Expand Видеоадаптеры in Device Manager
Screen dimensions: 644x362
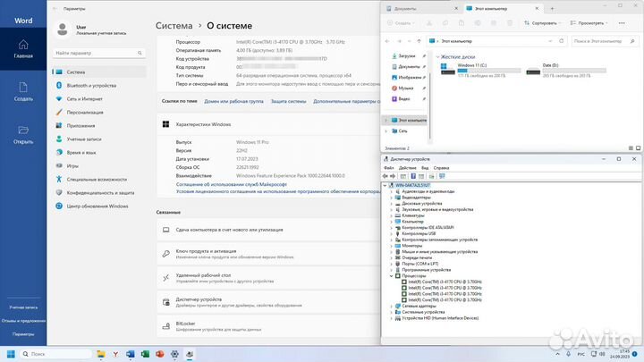(392, 198)
